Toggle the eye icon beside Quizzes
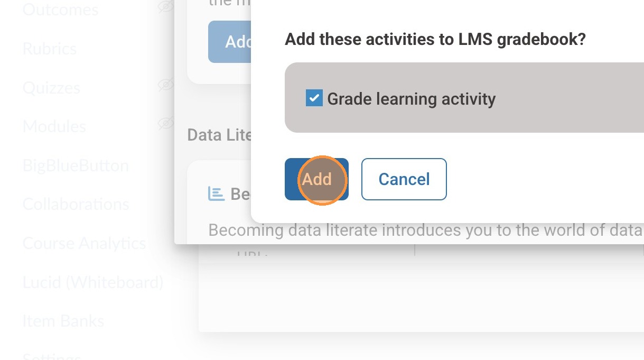 click(x=166, y=85)
